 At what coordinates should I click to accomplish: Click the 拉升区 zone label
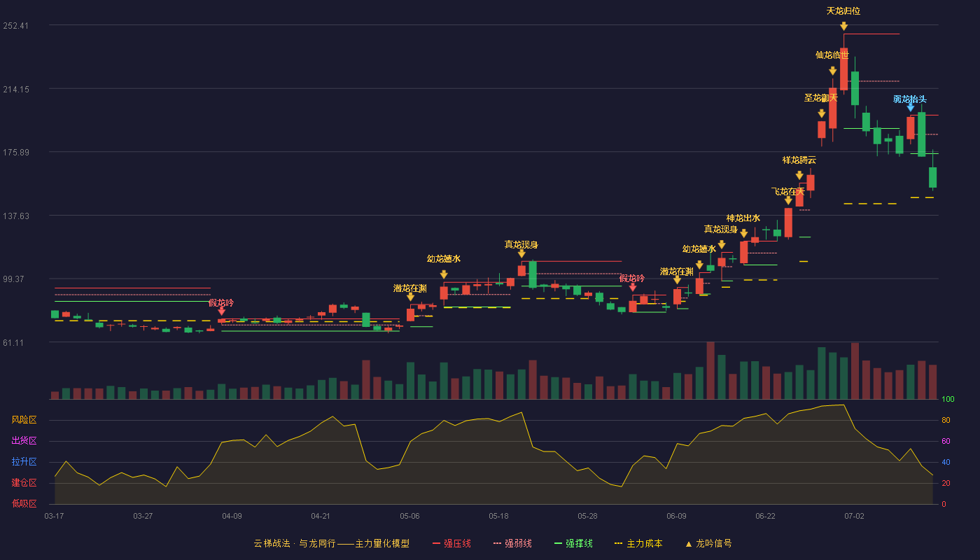[24, 462]
